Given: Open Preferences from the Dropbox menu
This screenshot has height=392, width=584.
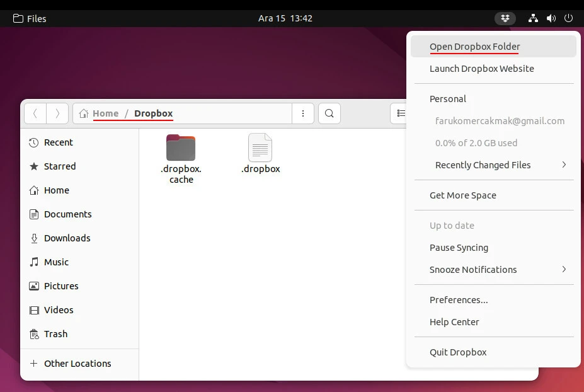Looking at the screenshot, I should 459,300.
